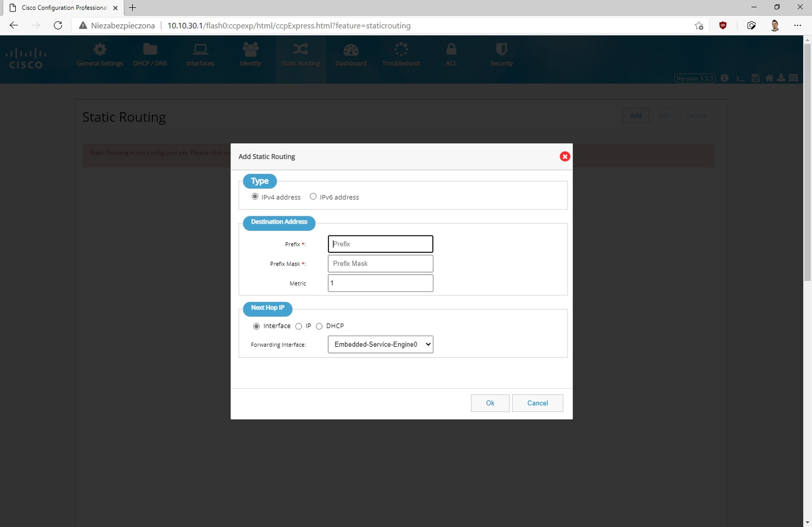
Task: Close the Add Static Routing dialog
Action: click(x=564, y=156)
